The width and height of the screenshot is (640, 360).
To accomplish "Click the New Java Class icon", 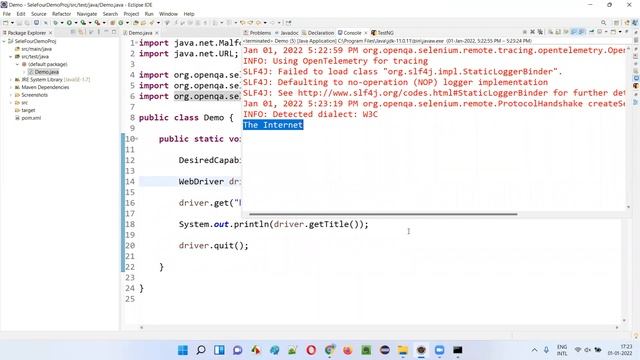I will [x=121, y=23].
